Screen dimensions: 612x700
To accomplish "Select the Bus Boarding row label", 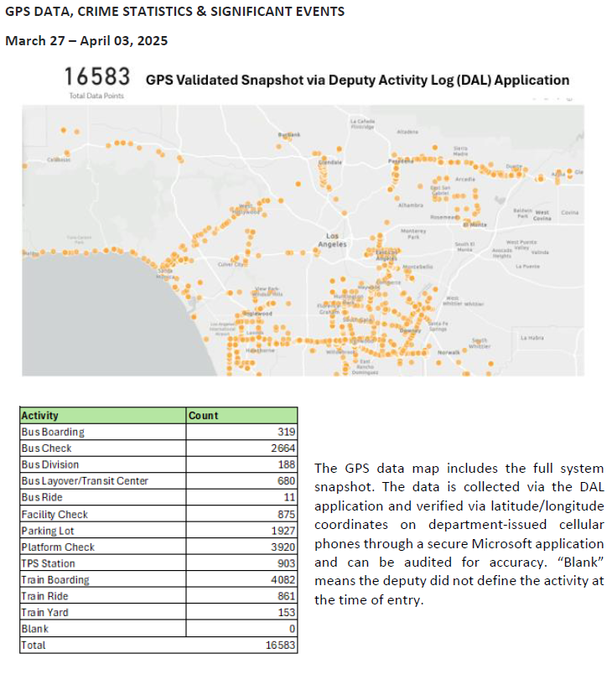I will pyautogui.click(x=53, y=433).
